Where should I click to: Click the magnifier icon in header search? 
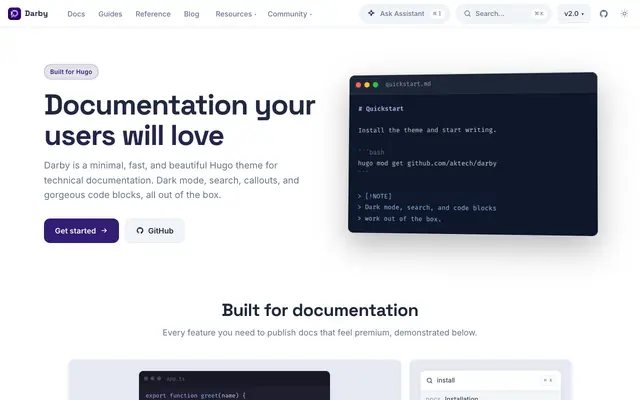point(467,13)
